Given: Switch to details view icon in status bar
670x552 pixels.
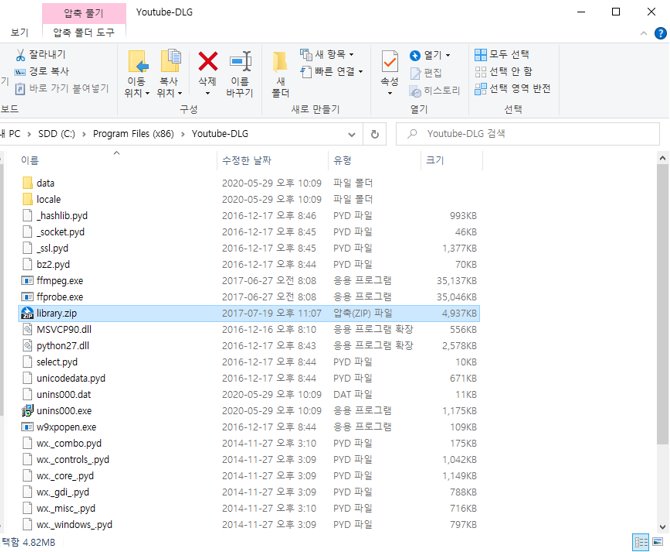Looking at the screenshot, I should click(x=641, y=543).
